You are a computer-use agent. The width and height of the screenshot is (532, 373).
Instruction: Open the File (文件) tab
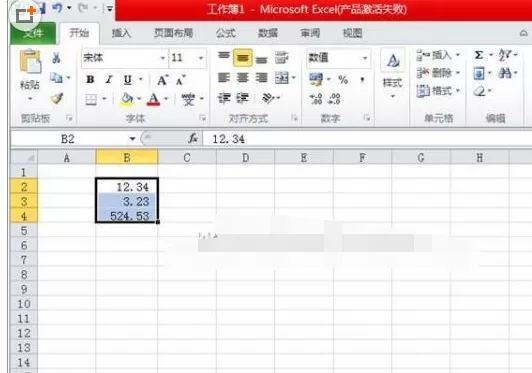tap(33, 33)
